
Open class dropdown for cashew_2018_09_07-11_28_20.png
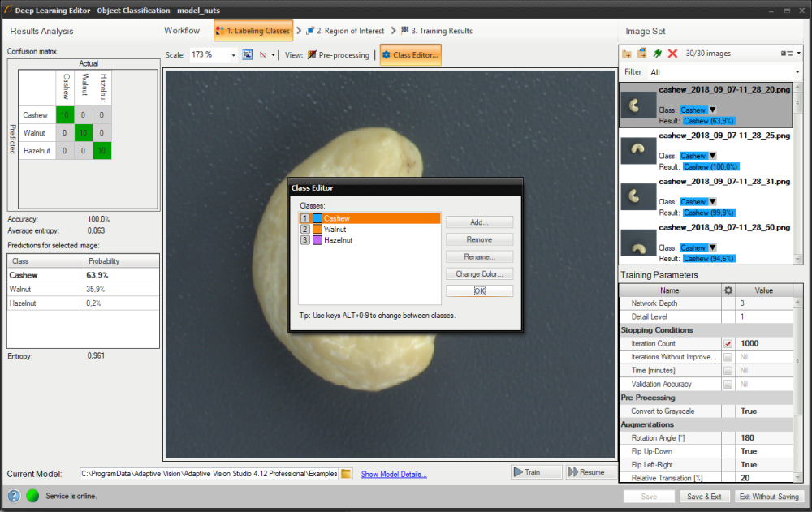(713, 110)
